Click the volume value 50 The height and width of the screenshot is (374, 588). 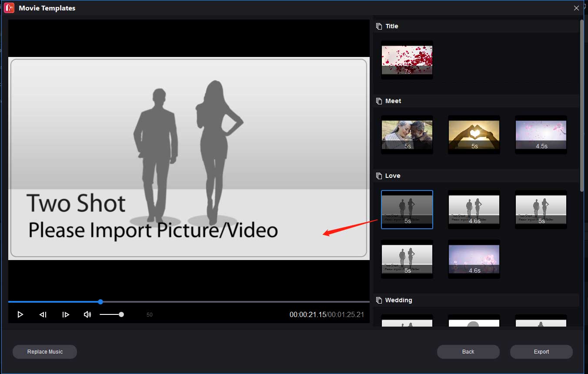(x=150, y=315)
